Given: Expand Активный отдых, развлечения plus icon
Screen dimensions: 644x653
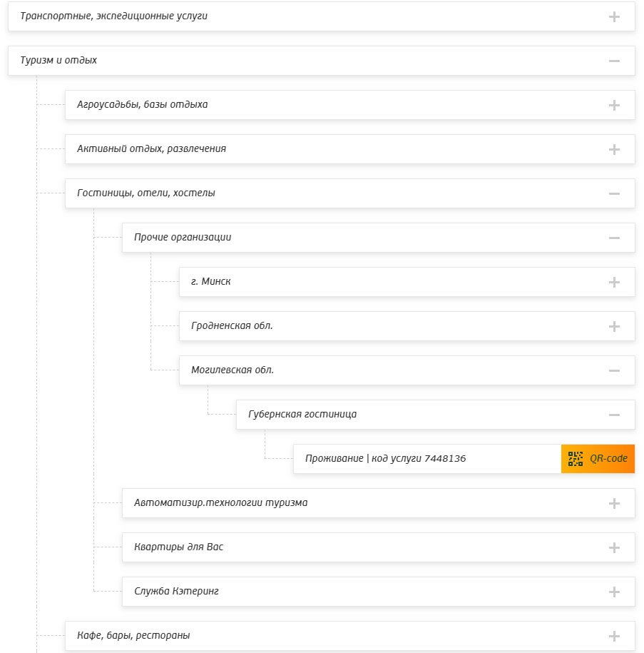Looking at the screenshot, I should [x=614, y=149].
